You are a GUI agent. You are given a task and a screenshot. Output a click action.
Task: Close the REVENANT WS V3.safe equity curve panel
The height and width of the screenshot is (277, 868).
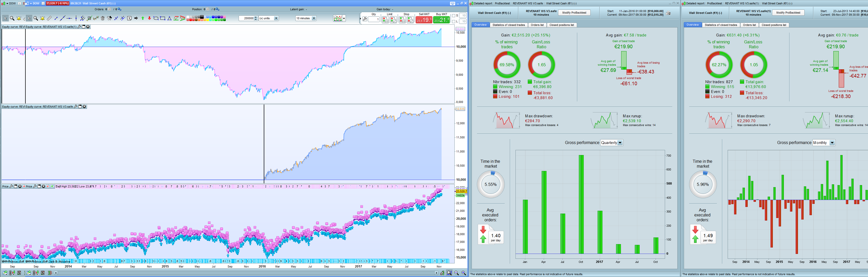pyautogui.click(x=84, y=107)
